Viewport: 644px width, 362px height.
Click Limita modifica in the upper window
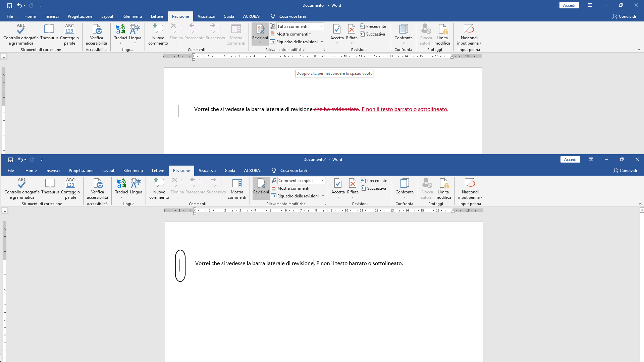(442, 35)
